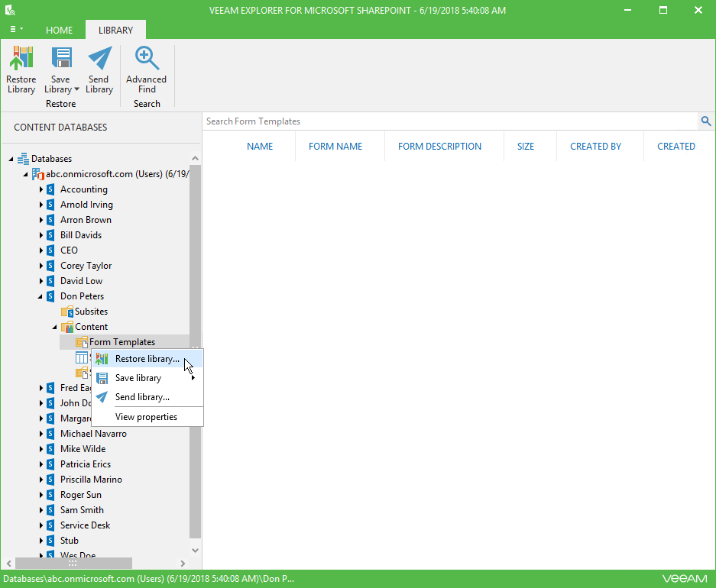Click the abc.onmicrosoft.com organization icon

pos(38,174)
